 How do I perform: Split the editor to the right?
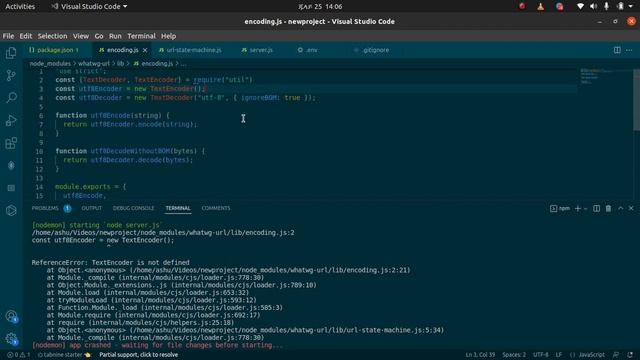click(x=617, y=50)
